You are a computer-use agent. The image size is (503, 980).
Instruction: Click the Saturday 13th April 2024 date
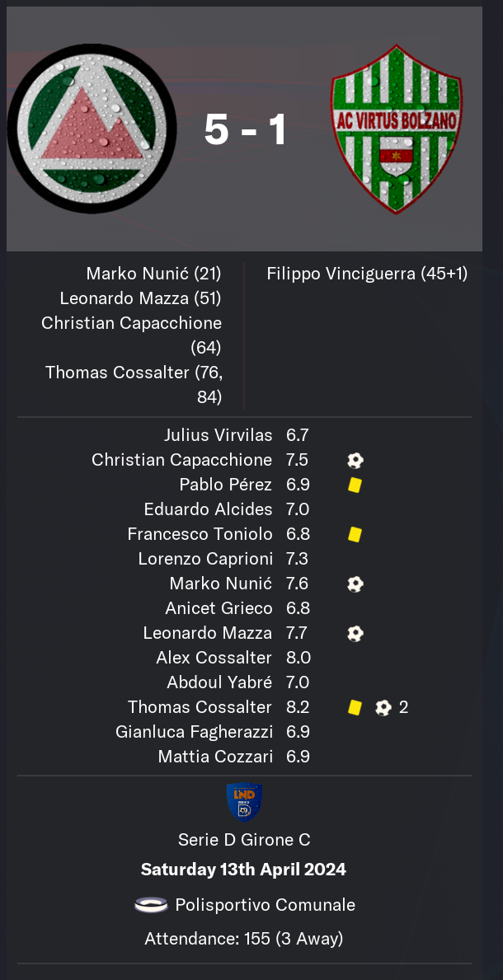click(243, 870)
